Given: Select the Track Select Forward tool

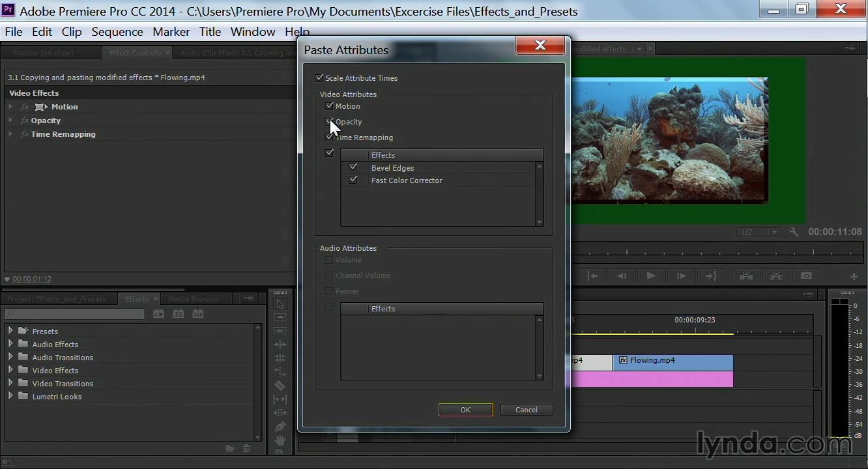Looking at the screenshot, I should pyautogui.click(x=280, y=317).
